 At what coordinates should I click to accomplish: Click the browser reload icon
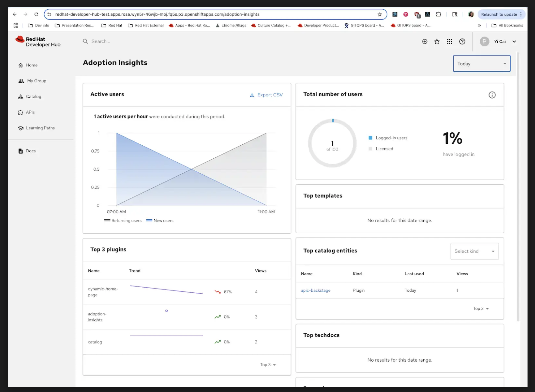click(36, 14)
